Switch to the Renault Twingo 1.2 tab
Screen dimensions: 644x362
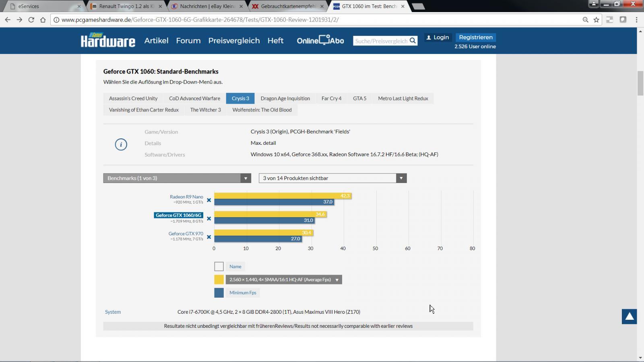[x=126, y=6]
